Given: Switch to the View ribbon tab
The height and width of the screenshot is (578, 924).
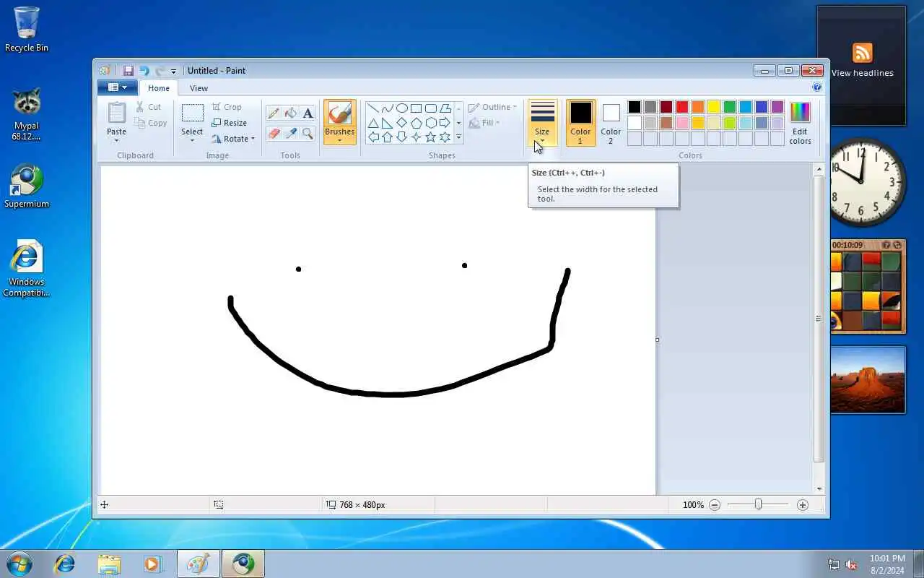Looking at the screenshot, I should coord(199,88).
